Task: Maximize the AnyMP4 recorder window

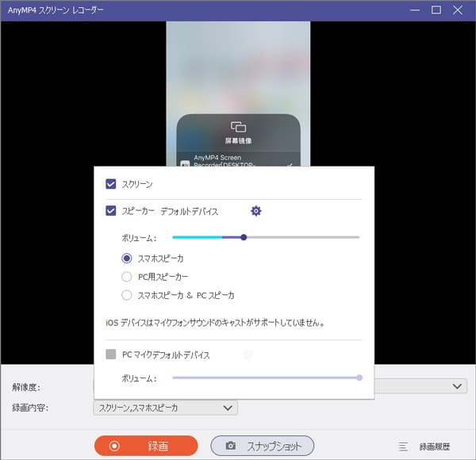Action: click(436, 10)
